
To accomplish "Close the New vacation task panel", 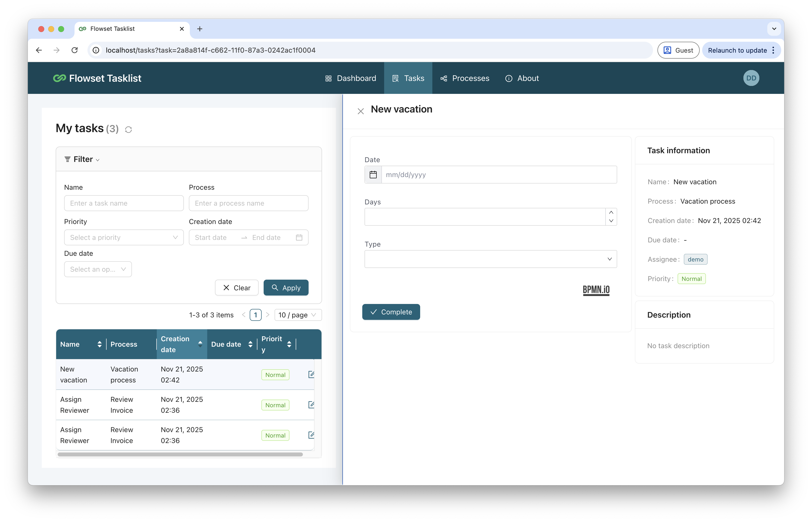I will pyautogui.click(x=360, y=111).
